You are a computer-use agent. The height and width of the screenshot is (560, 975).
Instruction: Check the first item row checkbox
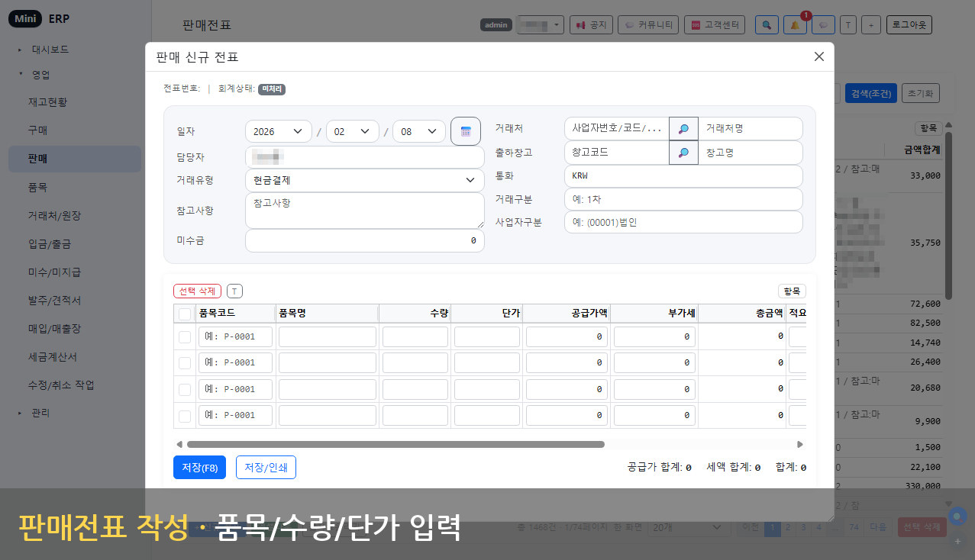185,336
